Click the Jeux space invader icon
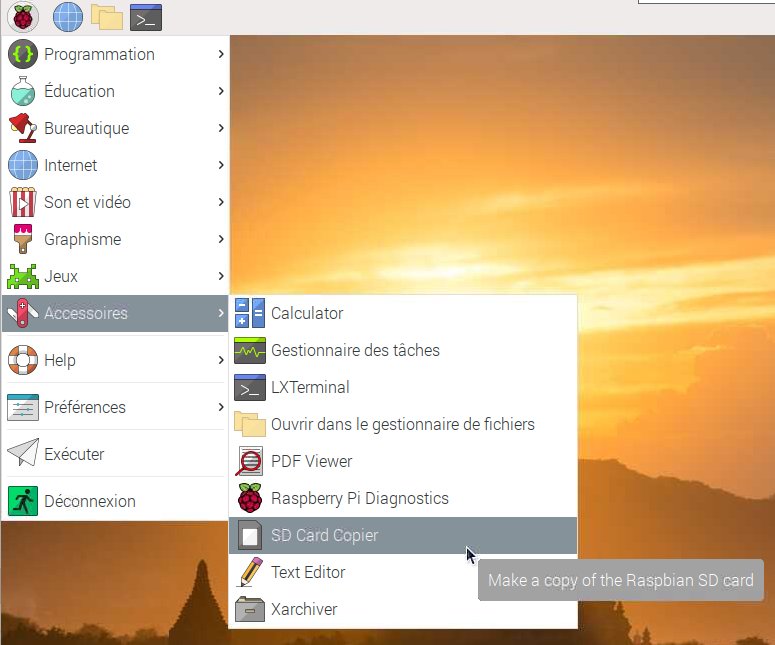 23,276
